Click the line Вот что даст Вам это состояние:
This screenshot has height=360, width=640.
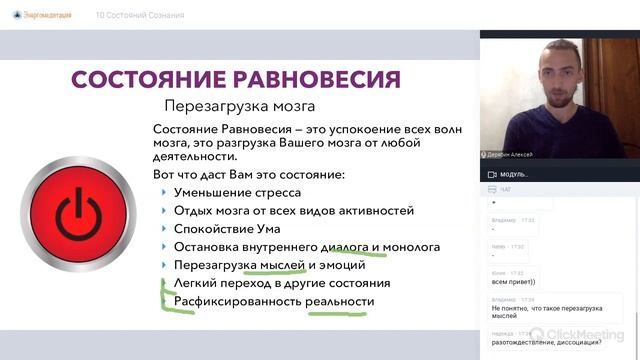249,175
